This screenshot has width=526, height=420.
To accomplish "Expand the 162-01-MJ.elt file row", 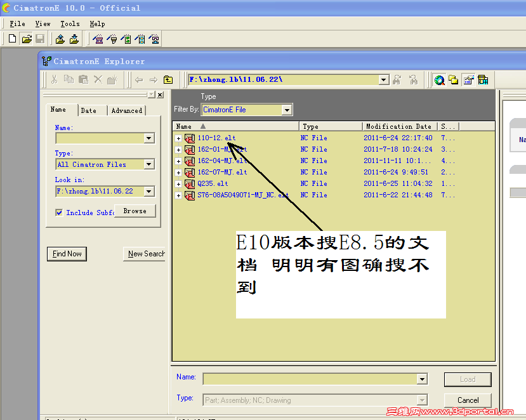I will tap(178, 150).
